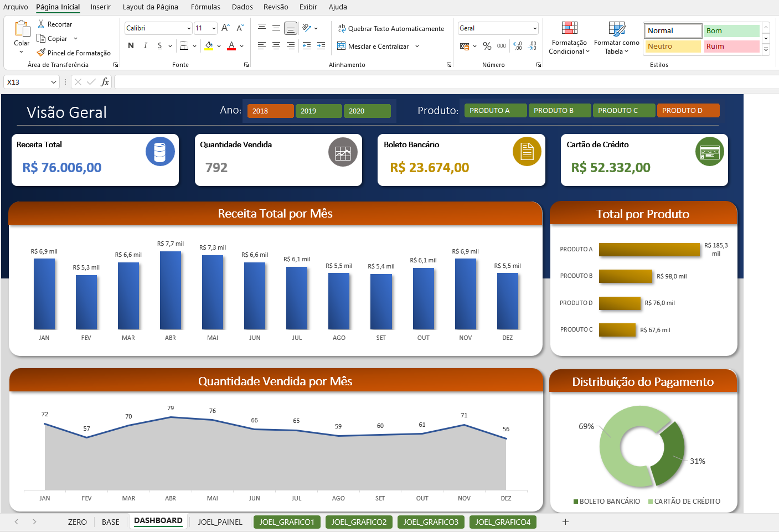The height and width of the screenshot is (532, 779).
Task: Click the increase font size icon
Action: click(x=225, y=28)
